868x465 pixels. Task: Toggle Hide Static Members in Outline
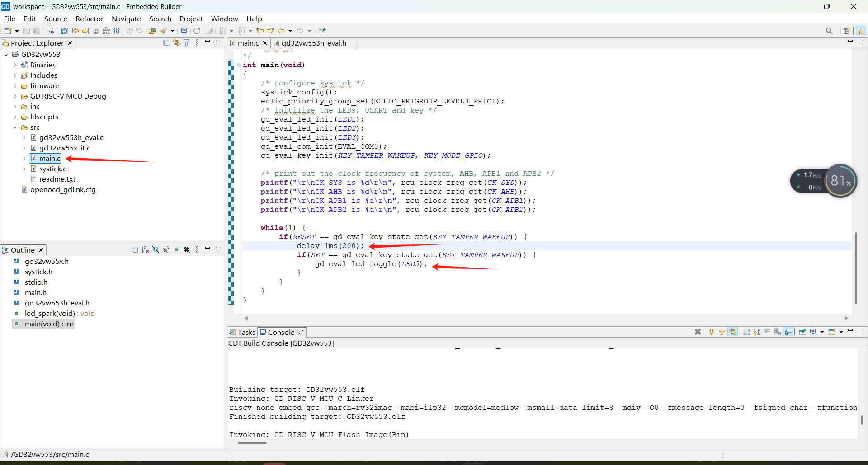pyautogui.click(x=166, y=250)
